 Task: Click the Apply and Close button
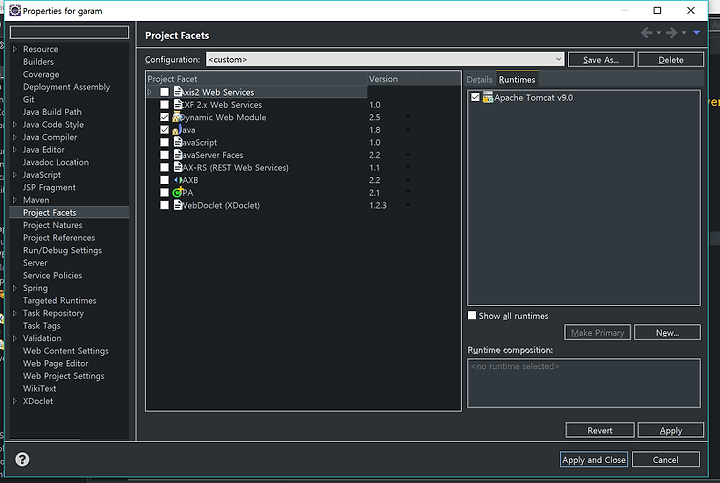pyautogui.click(x=594, y=460)
